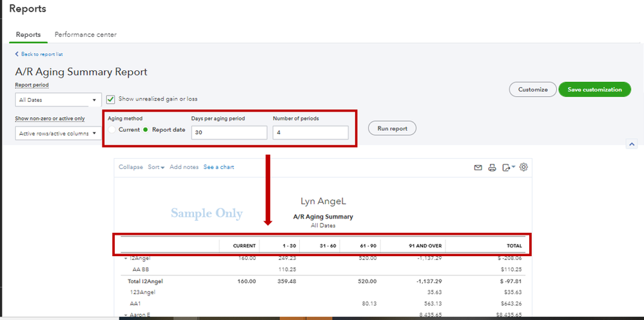Open the Sort dropdown
The width and height of the screenshot is (644, 320).
click(x=156, y=167)
